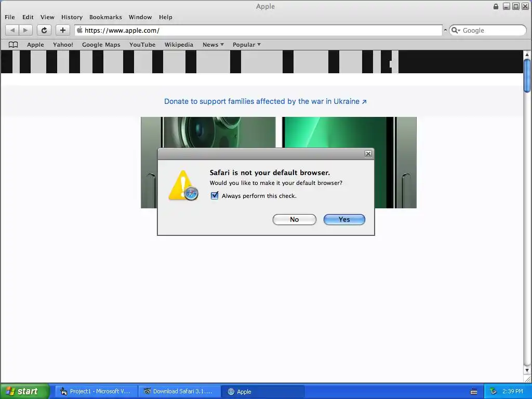Switch to Project1 Microsoft taskbar item

tap(96, 391)
